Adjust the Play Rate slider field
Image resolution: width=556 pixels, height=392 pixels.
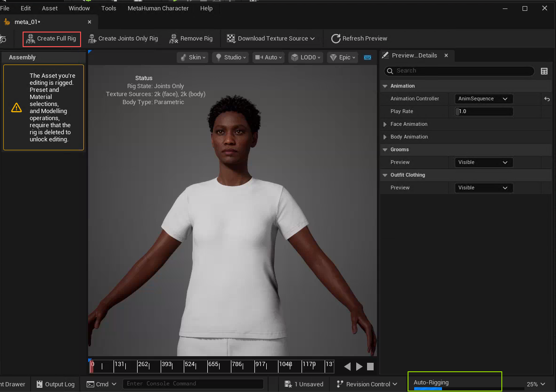coord(484,112)
